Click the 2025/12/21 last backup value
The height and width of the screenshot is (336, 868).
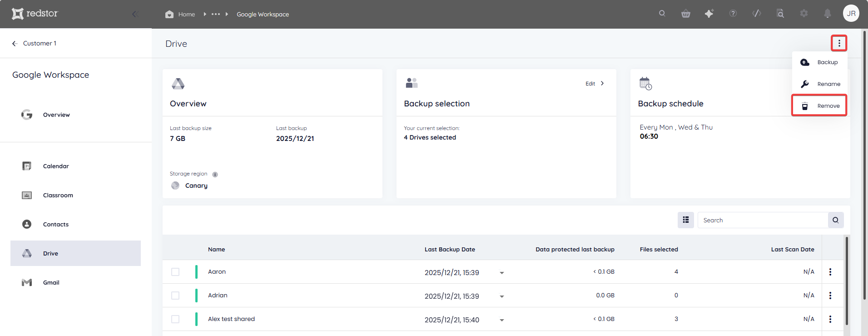(295, 138)
